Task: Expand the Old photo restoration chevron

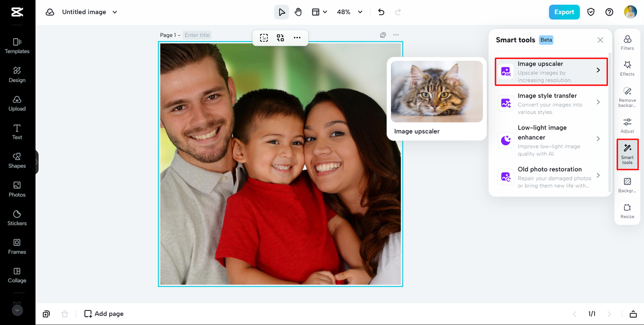Action: (598, 175)
